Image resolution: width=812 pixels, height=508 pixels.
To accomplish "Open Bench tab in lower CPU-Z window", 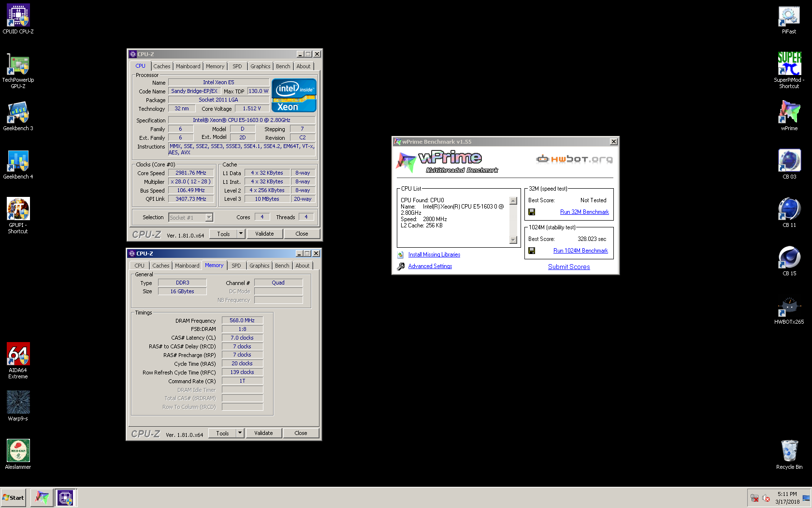I will pyautogui.click(x=282, y=266).
